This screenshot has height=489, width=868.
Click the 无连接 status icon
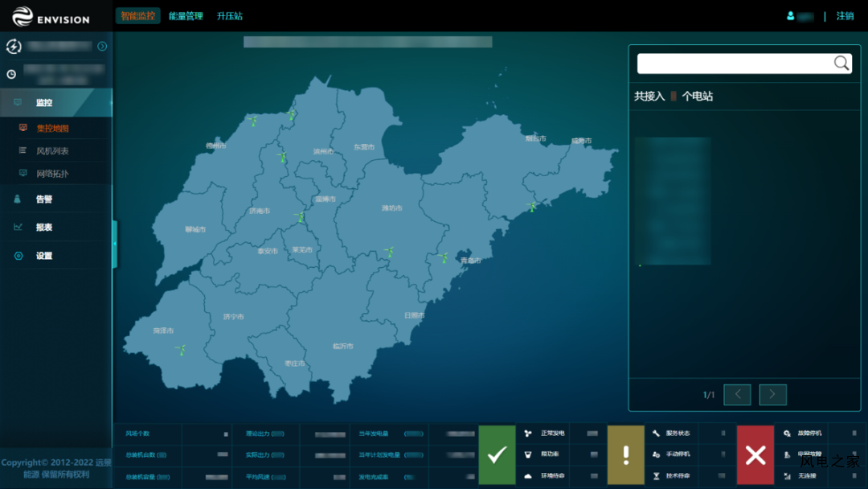[x=787, y=476]
